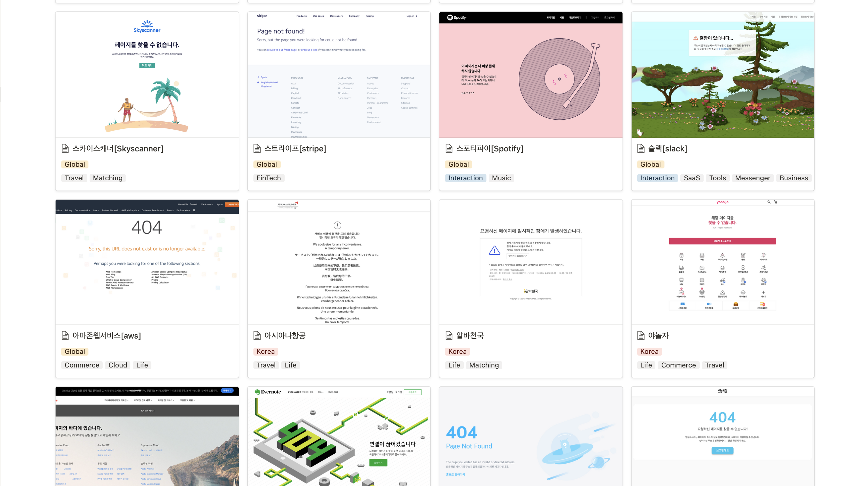Click the 슬랙[slack] card title

point(667,148)
